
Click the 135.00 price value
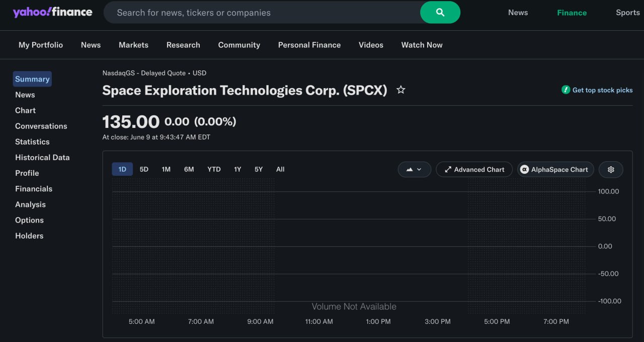[131, 122]
